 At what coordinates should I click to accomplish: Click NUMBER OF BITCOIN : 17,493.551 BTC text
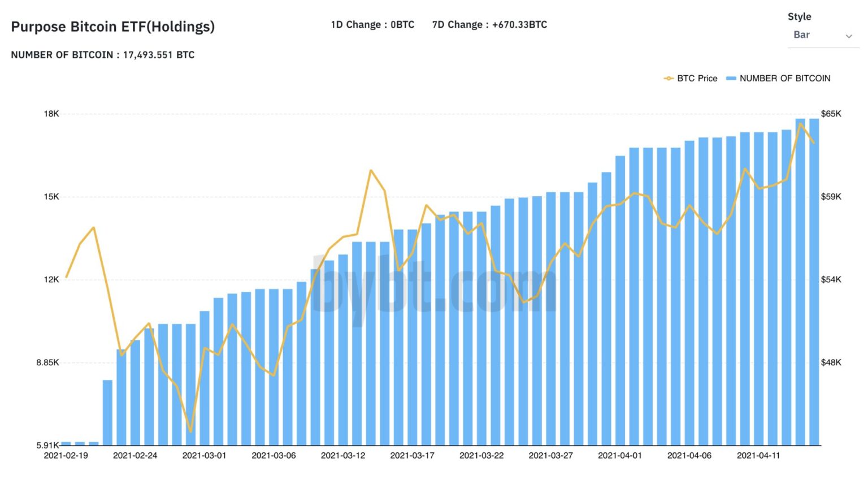[103, 55]
